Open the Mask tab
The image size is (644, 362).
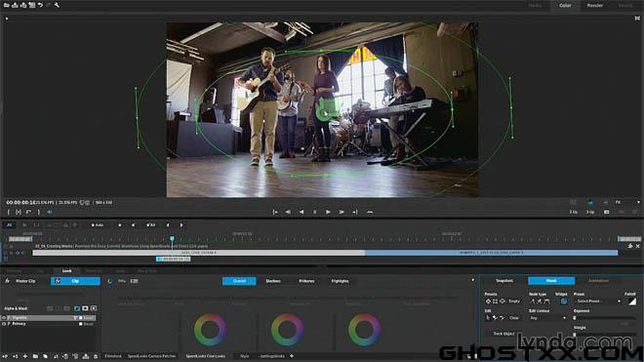551,281
